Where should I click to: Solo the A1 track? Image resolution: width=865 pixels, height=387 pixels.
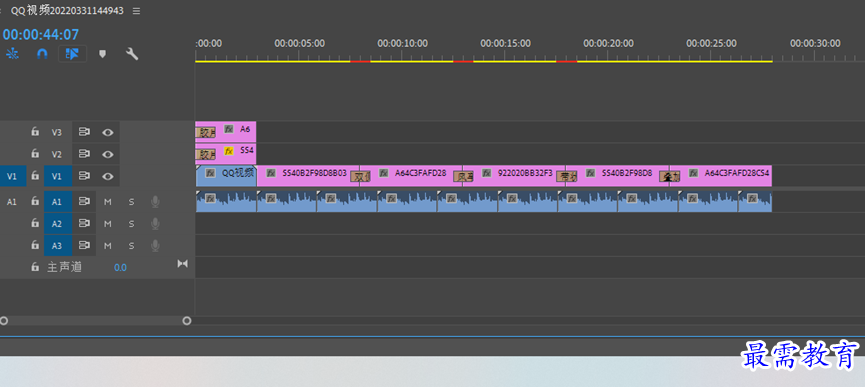(x=131, y=202)
